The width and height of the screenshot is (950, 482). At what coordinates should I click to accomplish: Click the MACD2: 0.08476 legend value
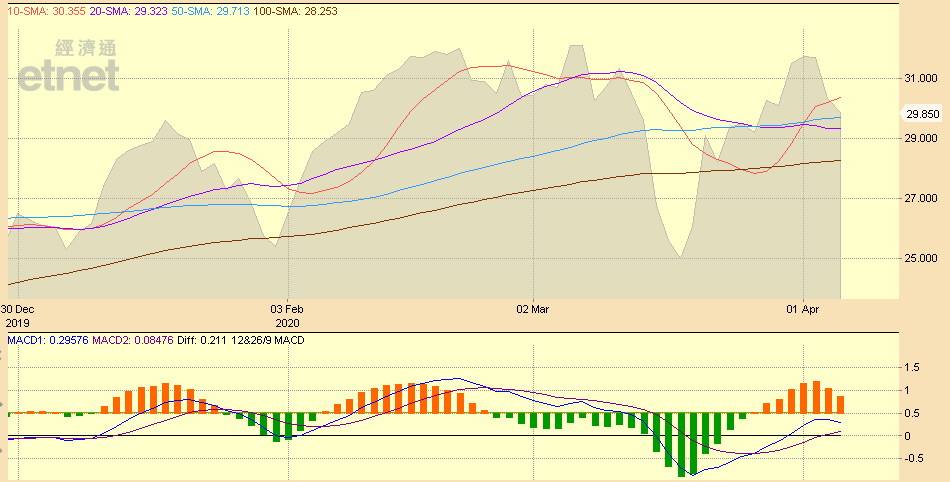tap(133, 340)
